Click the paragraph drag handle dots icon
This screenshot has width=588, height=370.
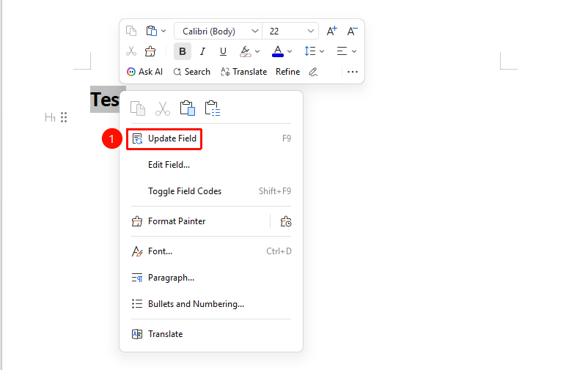pyautogui.click(x=64, y=117)
